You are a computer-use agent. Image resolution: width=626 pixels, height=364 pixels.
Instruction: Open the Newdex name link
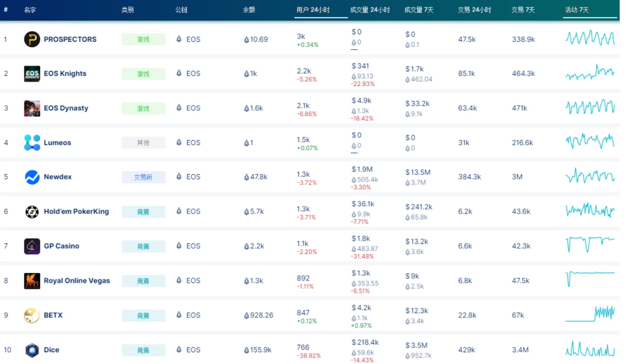click(x=58, y=177)
